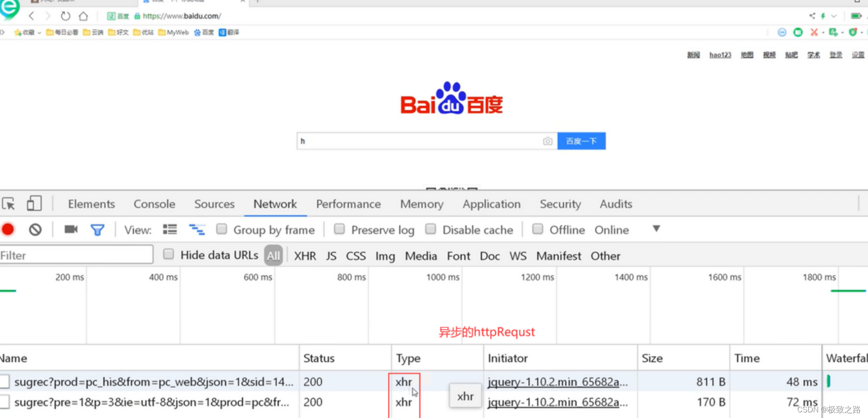
Task: Open the 百度 bookmark with paw icon
Action: (x=204, y=32)
